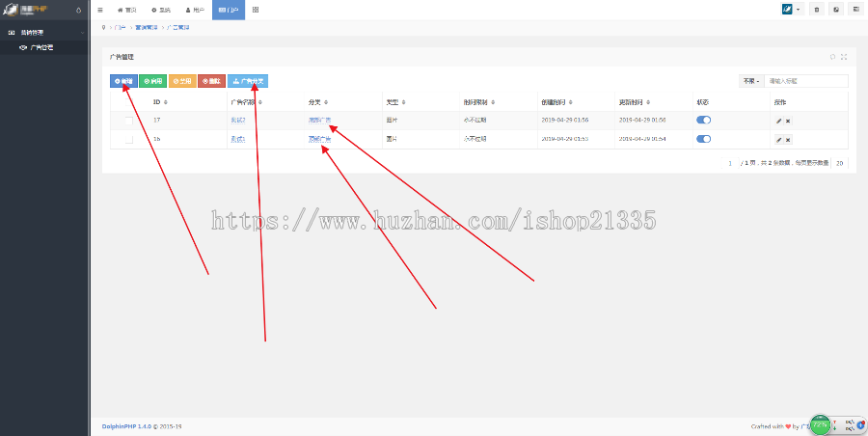Click the breadcrumb location pin icon
Viewport: 868px width, 436px height.
click(103, 27)
